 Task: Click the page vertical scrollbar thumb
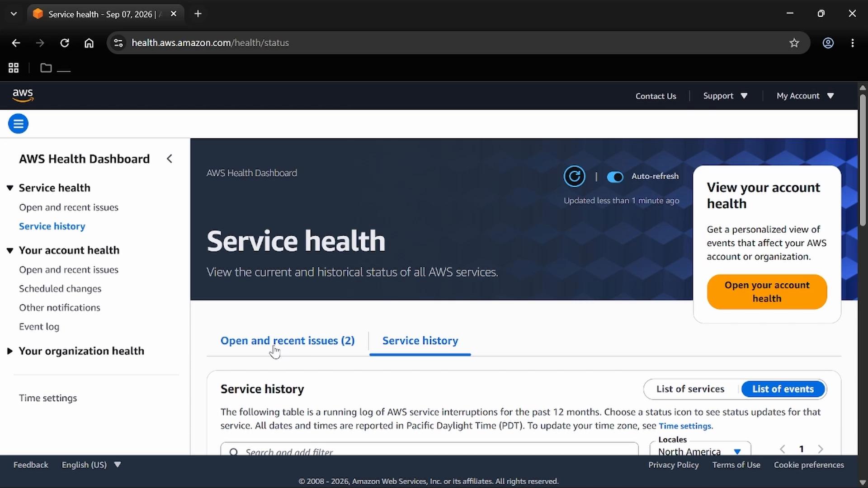click(863, 160)
